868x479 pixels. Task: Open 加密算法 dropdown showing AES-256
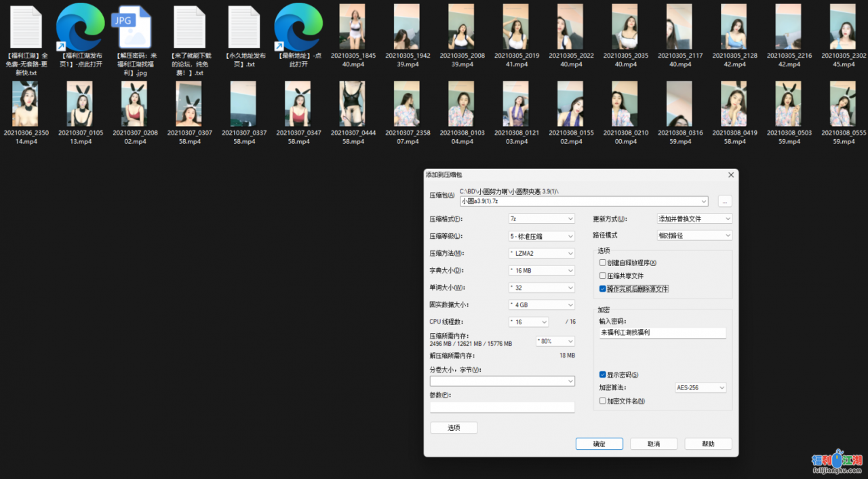pyautogui.click(x=701, y=388)
